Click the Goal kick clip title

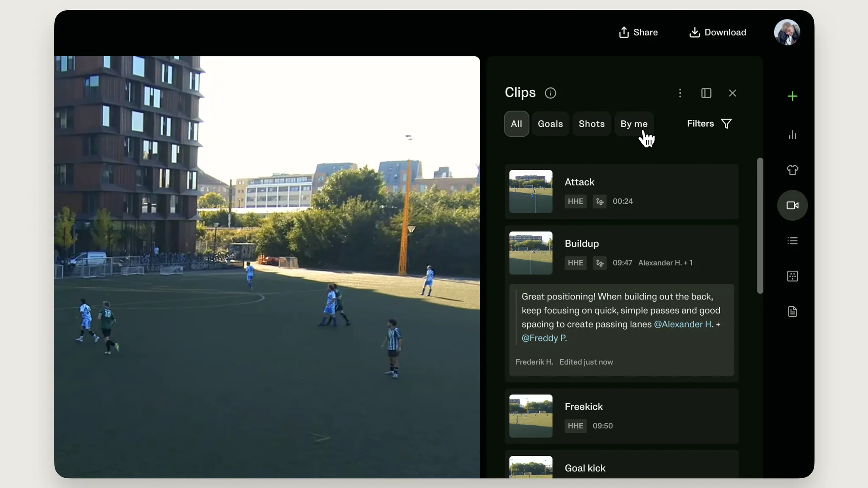coord(585,468)
